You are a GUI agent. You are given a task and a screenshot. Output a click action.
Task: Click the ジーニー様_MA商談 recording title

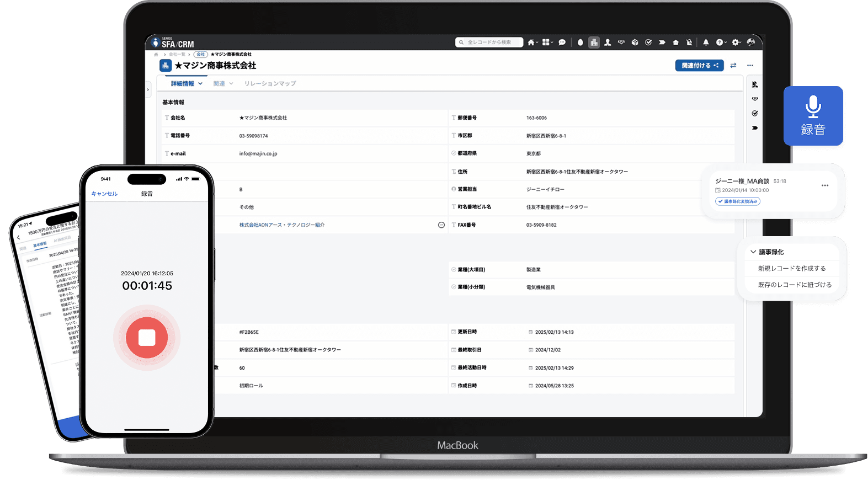pos(742,181)
